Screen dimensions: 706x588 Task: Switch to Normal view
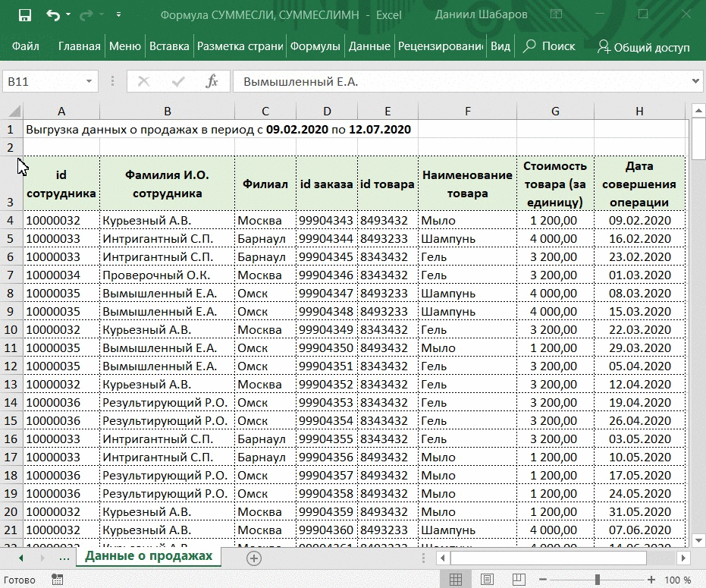(456, 580)
